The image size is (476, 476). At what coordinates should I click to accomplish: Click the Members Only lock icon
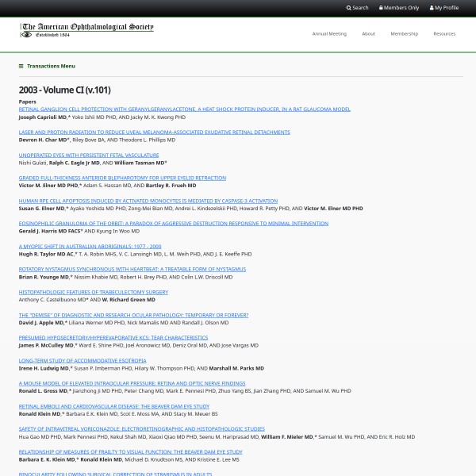(x=381, y=8)
